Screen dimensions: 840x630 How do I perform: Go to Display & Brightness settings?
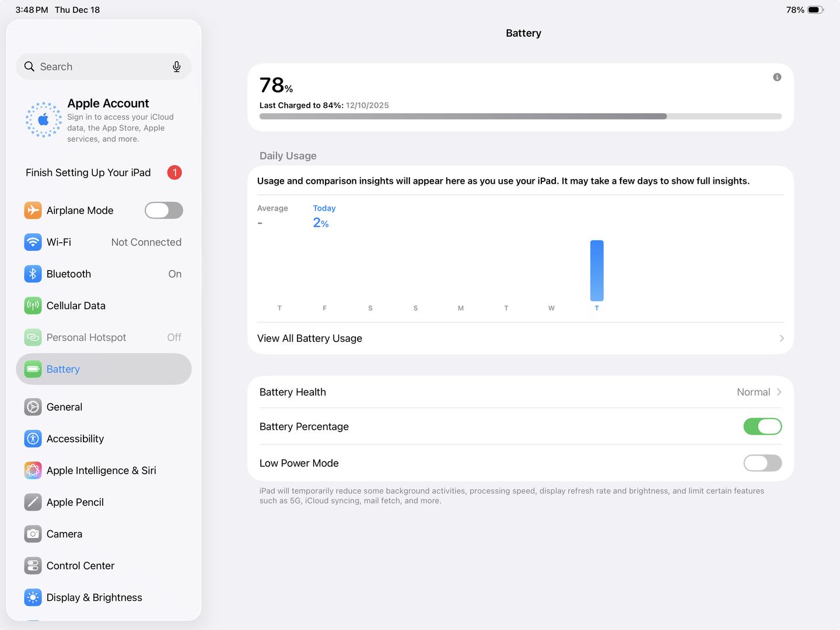point(104,597)
